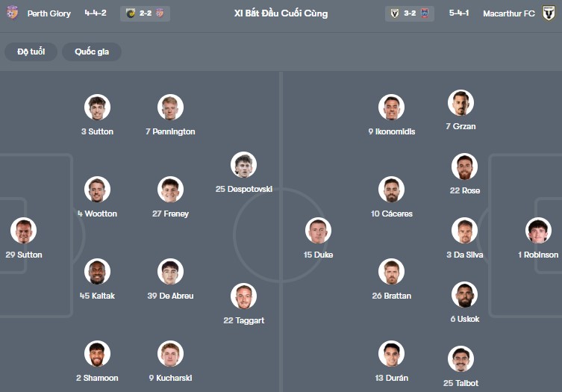This screenshot has width=562, height=392.
Task: Toggle the Quốc gia filter
Action: (x=92, y=52)
